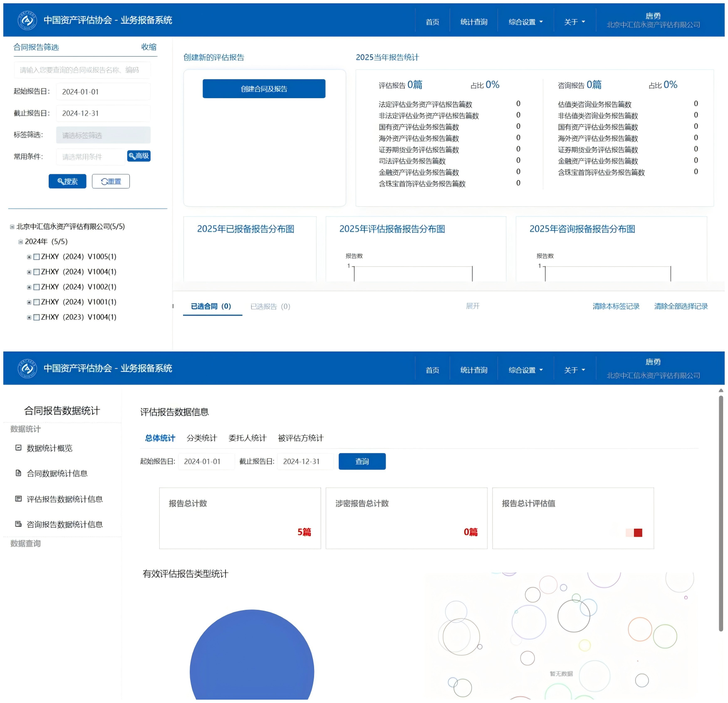
Task: Click the 创建合同及报告 button
Action: click(264, 89)
